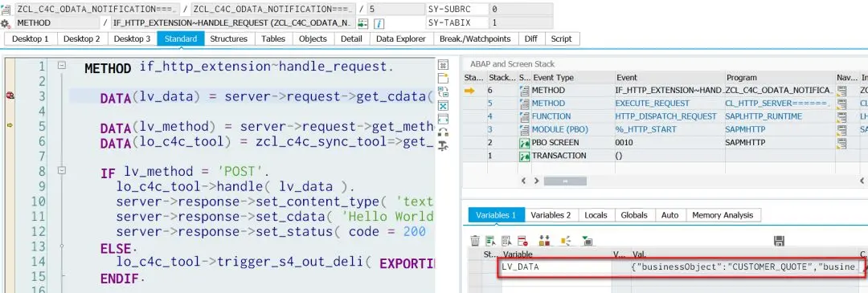Image resolution: width=868 pixels, height=293 pixels.
Task: Click the green list icon in the variables toolbar
Action: pyautogui.click(x=490, y=241)
